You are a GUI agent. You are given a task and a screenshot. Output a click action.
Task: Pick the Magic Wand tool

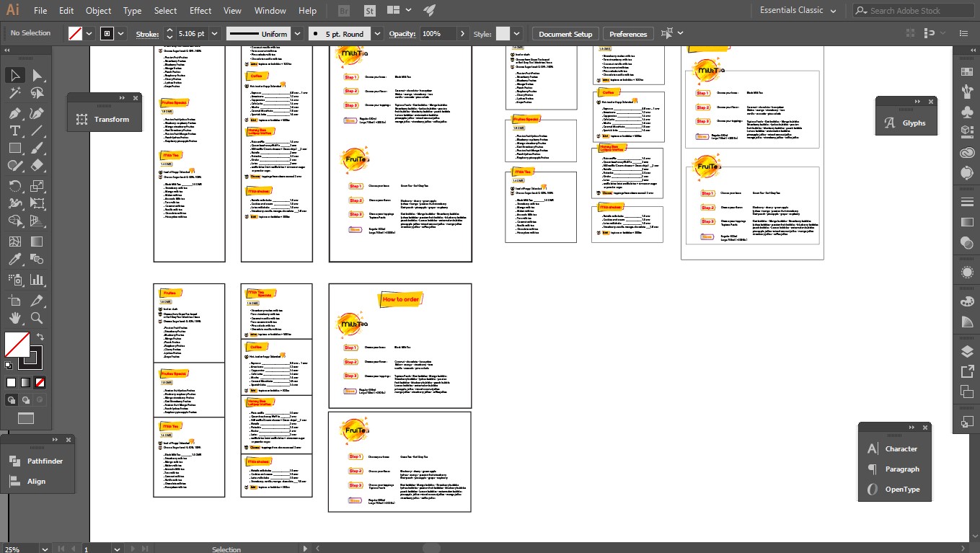(x=14, y=93)
